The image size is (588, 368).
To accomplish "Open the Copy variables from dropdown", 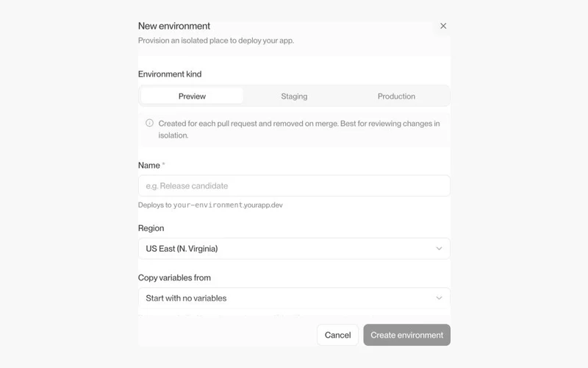I will coord(294,298).
